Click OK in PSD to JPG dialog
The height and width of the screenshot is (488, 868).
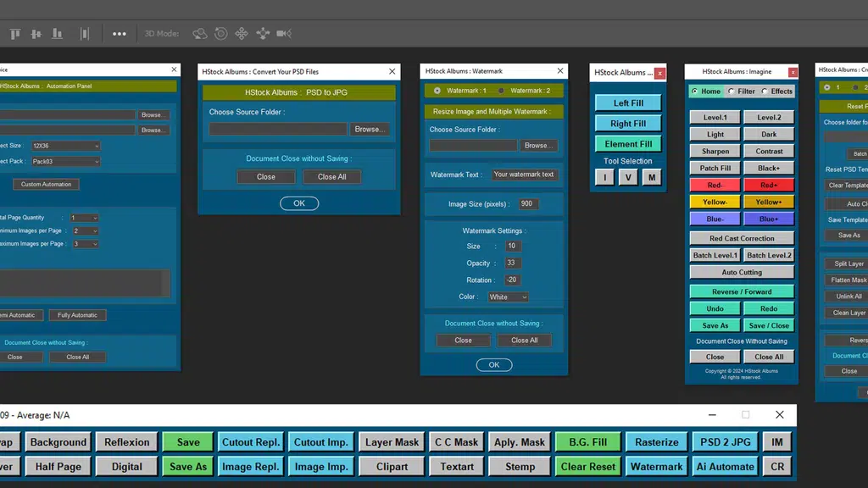[299, 203]
